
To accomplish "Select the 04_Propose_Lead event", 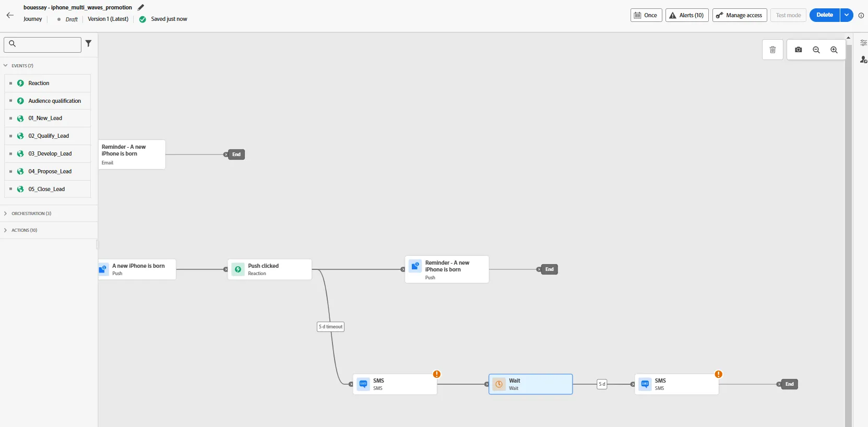I will [x=47, y=171].
